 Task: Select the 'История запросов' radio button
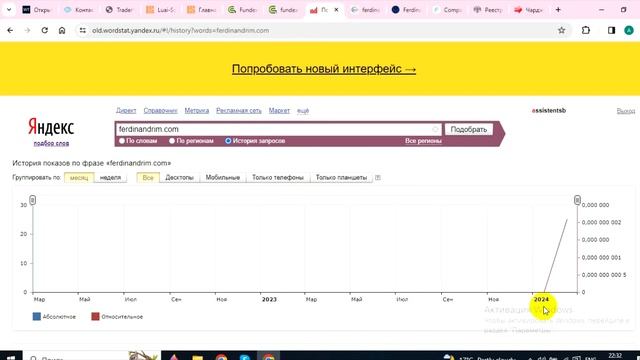pos(228,141)
